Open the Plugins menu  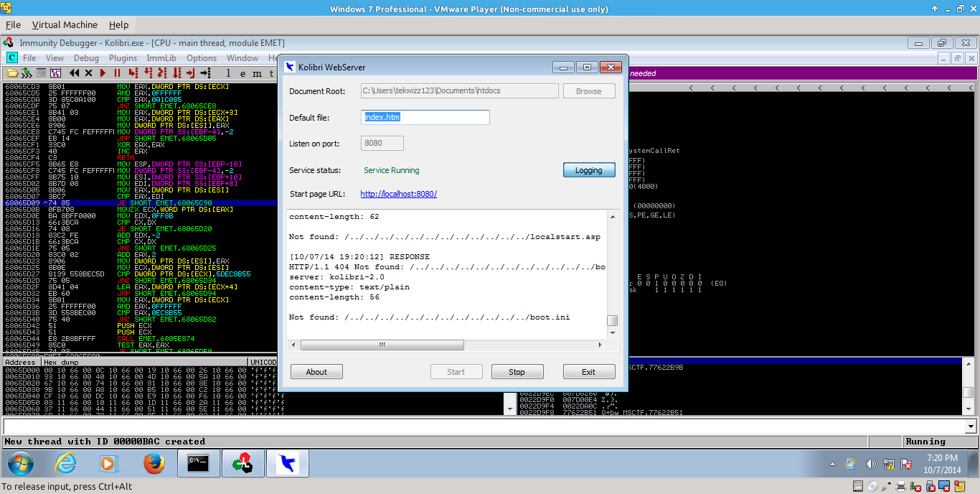(x=123, y=58)
